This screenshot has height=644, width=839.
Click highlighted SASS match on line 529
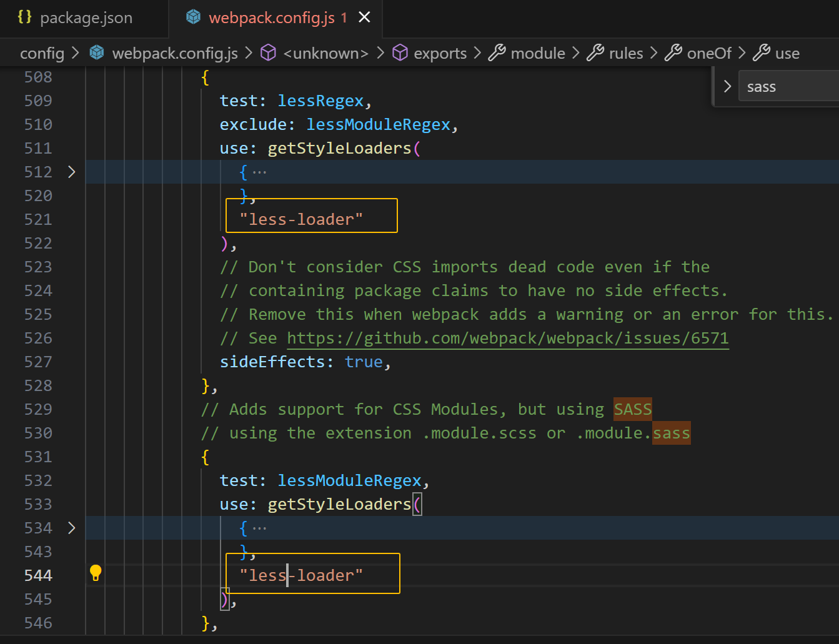[x=633, y=409]
